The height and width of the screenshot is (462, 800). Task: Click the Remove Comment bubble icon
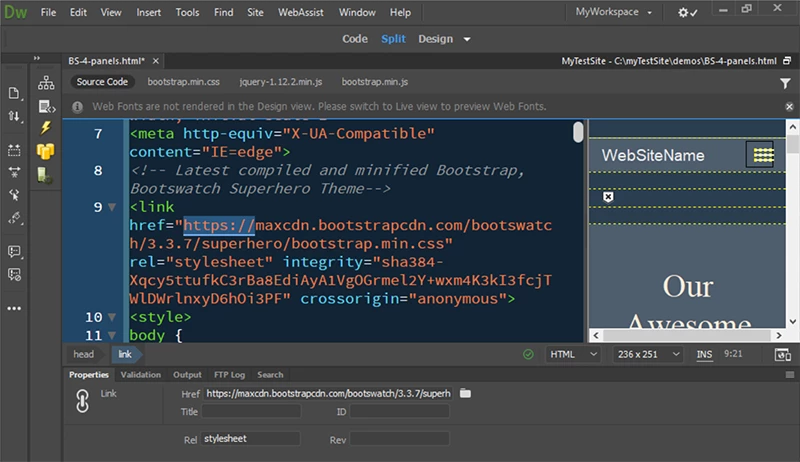pos(14,275)
